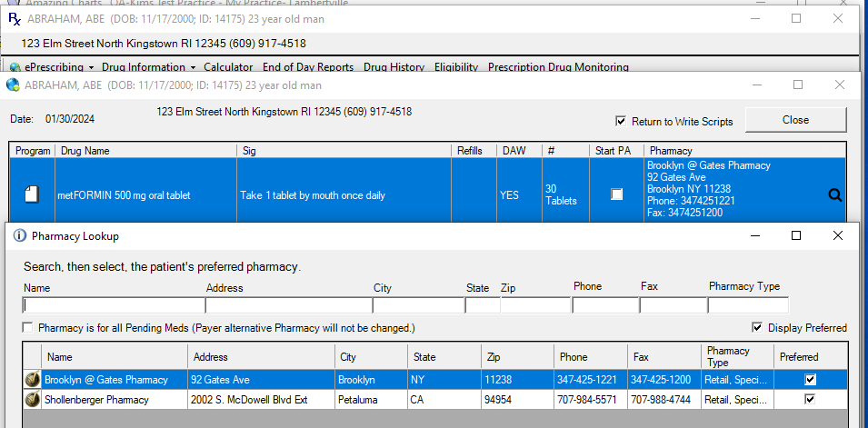Uncheck Return to Write Scripts
This screenshot has width=868, height=428.
tap(621, 121)
